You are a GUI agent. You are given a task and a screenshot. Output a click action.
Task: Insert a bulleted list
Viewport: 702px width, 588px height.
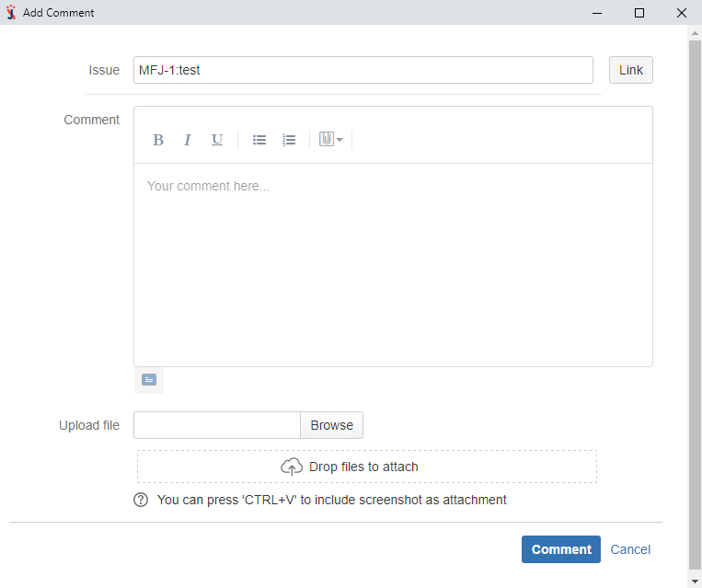click(x=259, y=140)
